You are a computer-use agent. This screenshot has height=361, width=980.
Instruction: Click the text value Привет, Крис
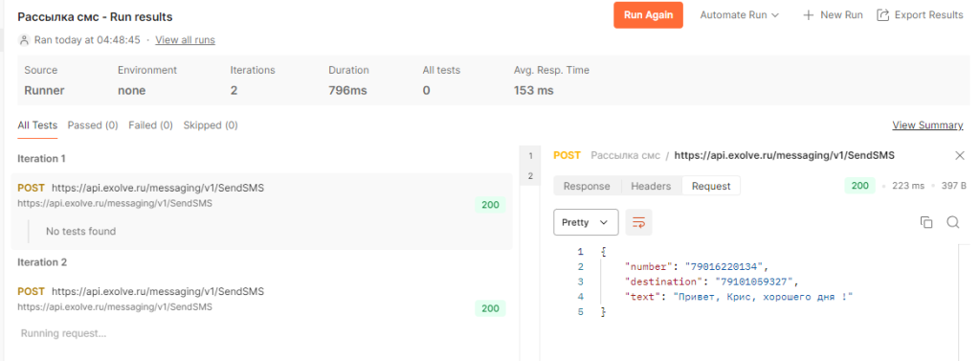763,297
